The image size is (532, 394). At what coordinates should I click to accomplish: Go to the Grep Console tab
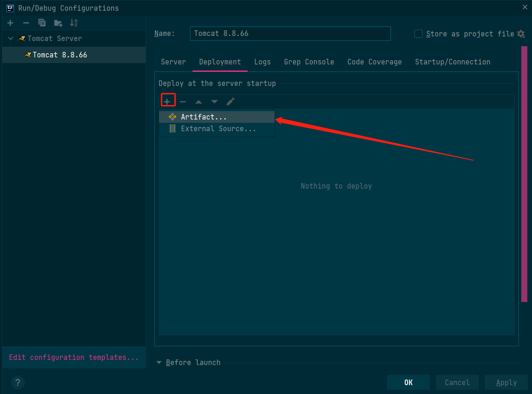coord(309,62)
